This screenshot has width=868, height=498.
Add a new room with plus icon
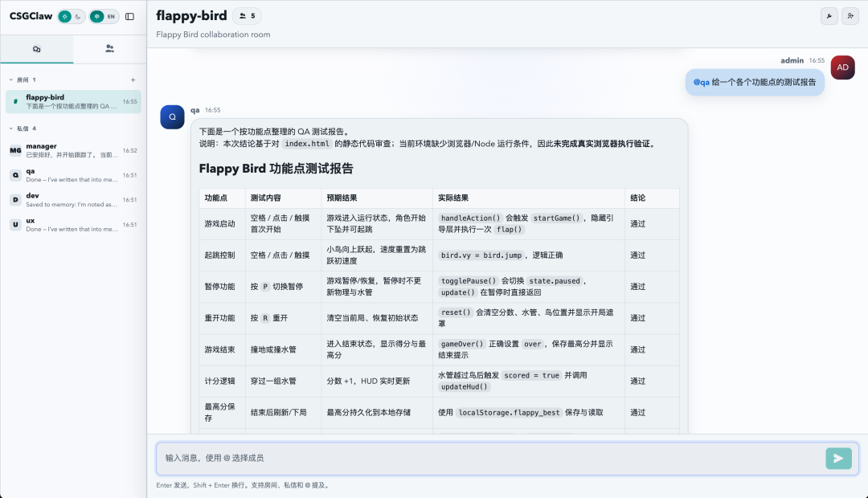pyautogui.click(x=133, y=80)
